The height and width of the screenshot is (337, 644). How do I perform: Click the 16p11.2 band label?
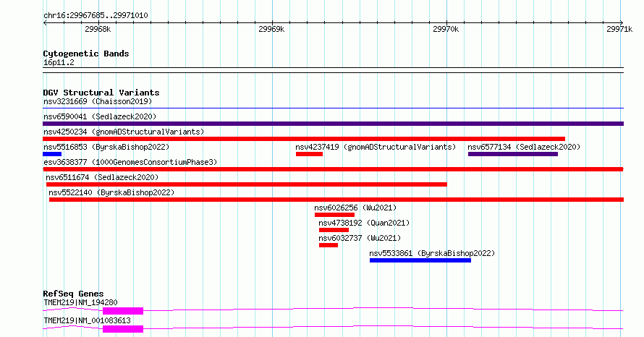coord(59,62)
